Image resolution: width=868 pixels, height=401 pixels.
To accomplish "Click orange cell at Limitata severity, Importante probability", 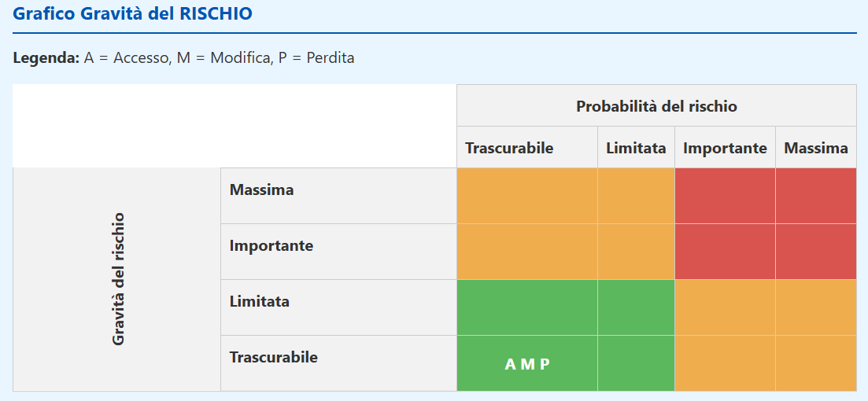I will (725, 307).
